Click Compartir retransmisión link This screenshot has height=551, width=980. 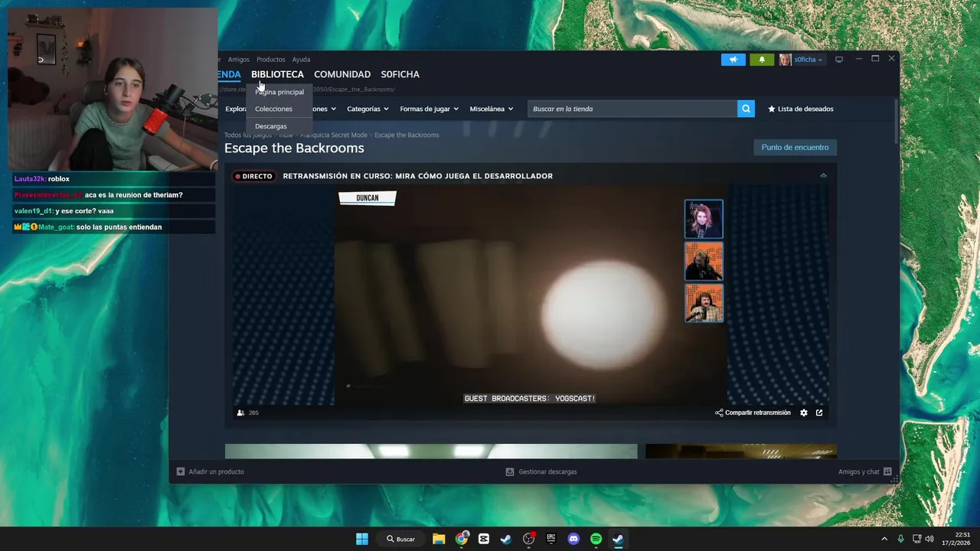pyautogui.click(x=758, y=412)
